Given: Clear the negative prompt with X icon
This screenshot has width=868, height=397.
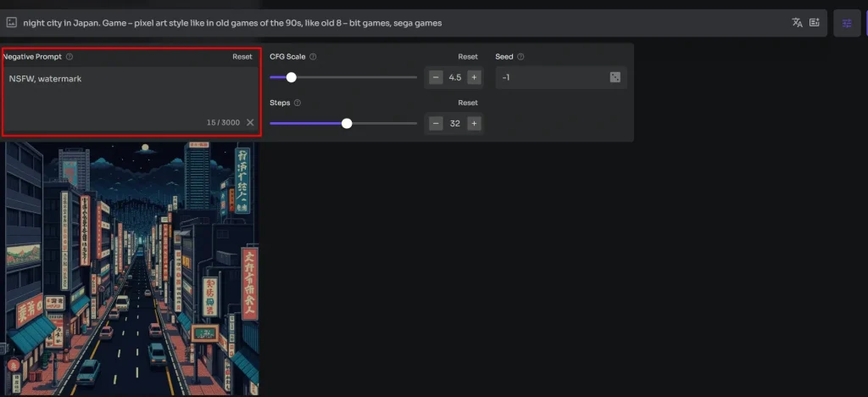Looking at the screenshot, I should click(250, 122).
